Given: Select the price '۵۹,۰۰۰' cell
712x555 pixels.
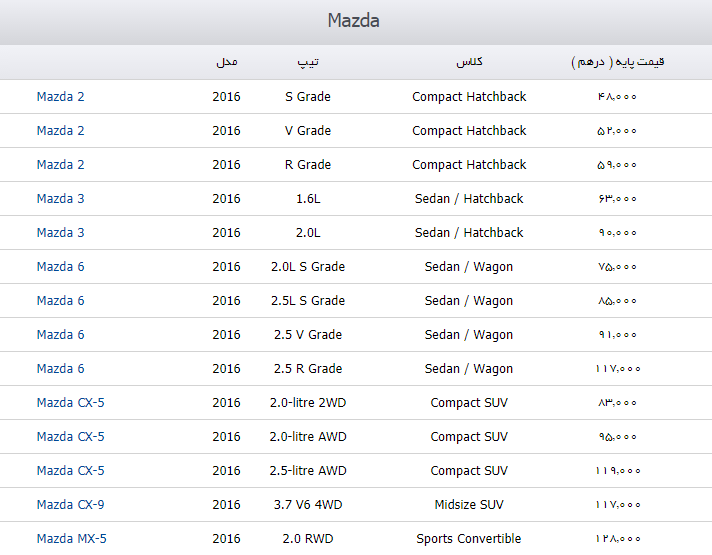Looking at the screenshot, I should click(618, 165).
